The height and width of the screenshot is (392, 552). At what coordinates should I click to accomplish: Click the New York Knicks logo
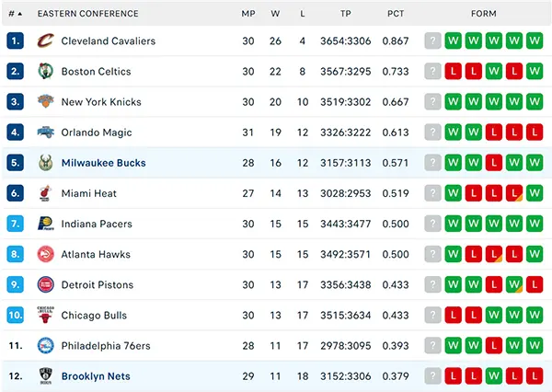tap(46, 101)
